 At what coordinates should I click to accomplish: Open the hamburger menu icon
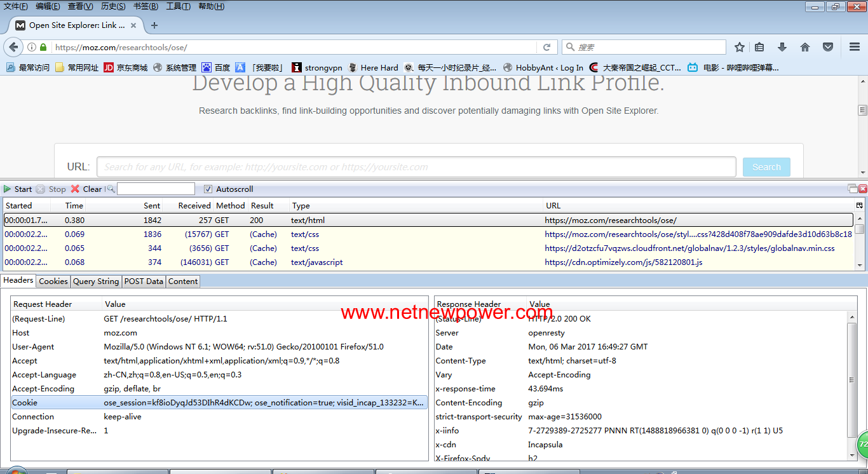pos(855,47)
